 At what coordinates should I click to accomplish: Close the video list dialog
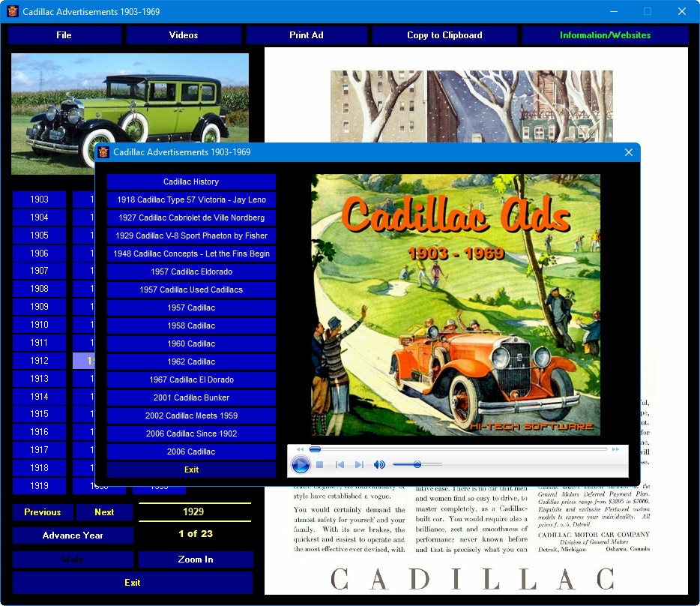(x=629, y=152)
